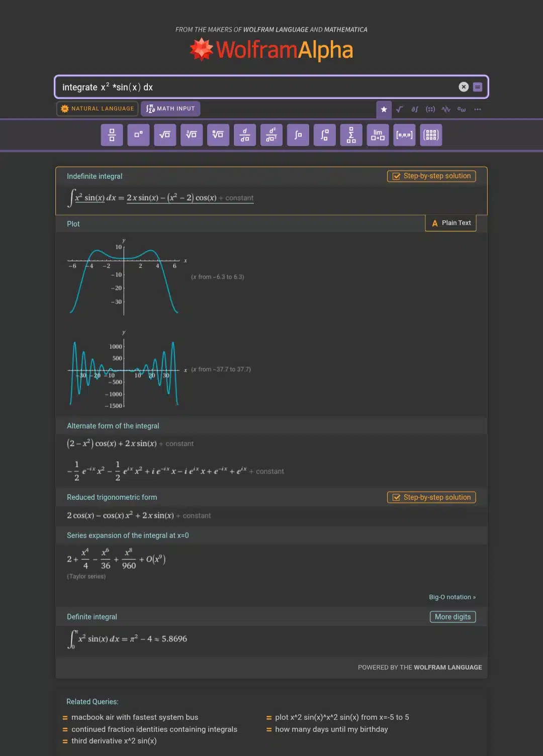Click the More digits button
The width and height of the screenshot is (543, 756).
452,617
